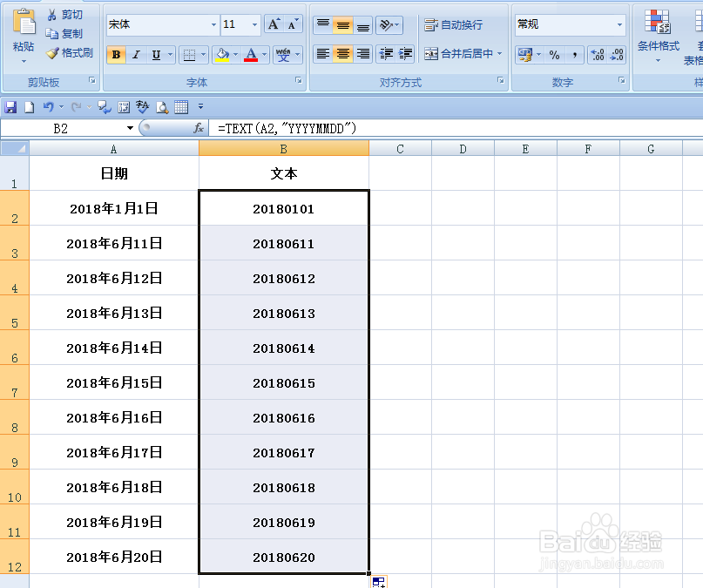Toggle align text left
The image size is (703, 588).
point(323,54)
